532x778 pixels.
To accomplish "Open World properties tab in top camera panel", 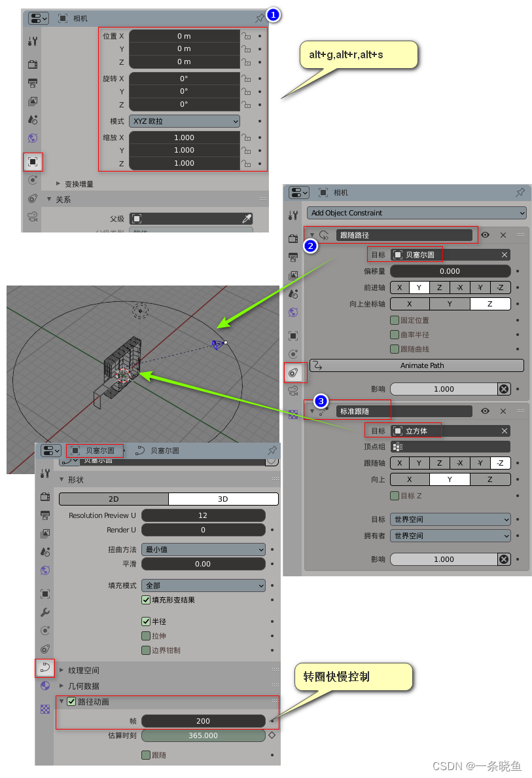I will tap(33, 138).
